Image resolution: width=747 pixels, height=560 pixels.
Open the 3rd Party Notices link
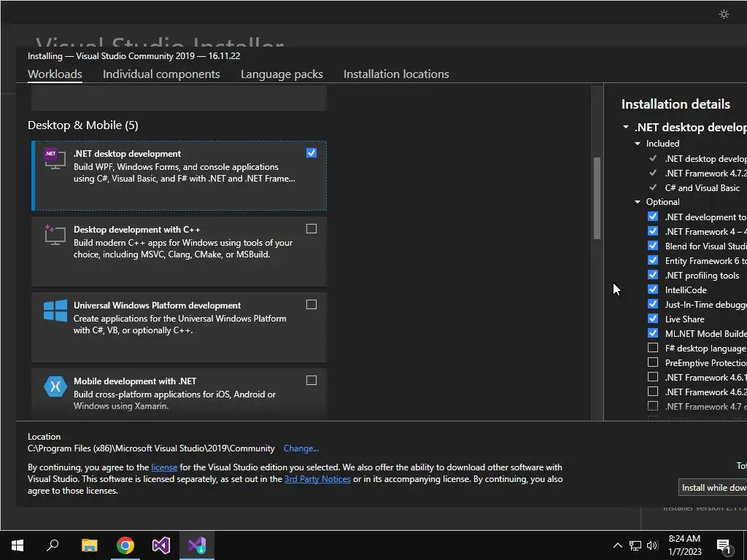tap(317, 479)
